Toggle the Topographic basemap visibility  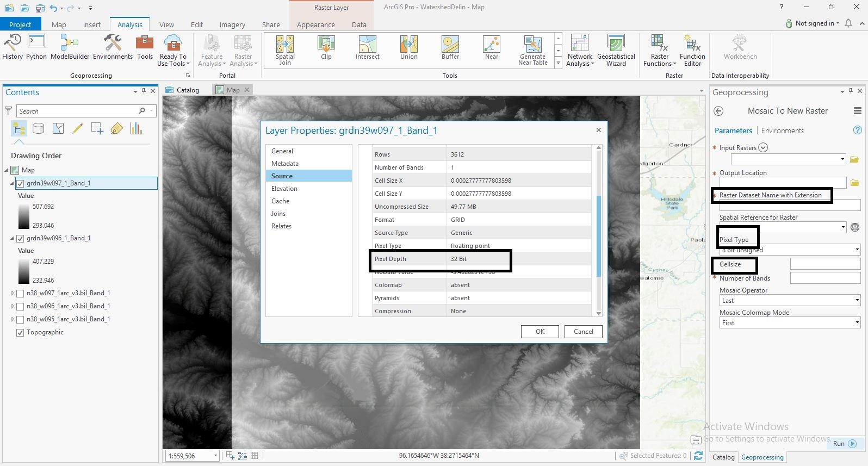coord(20,332)
